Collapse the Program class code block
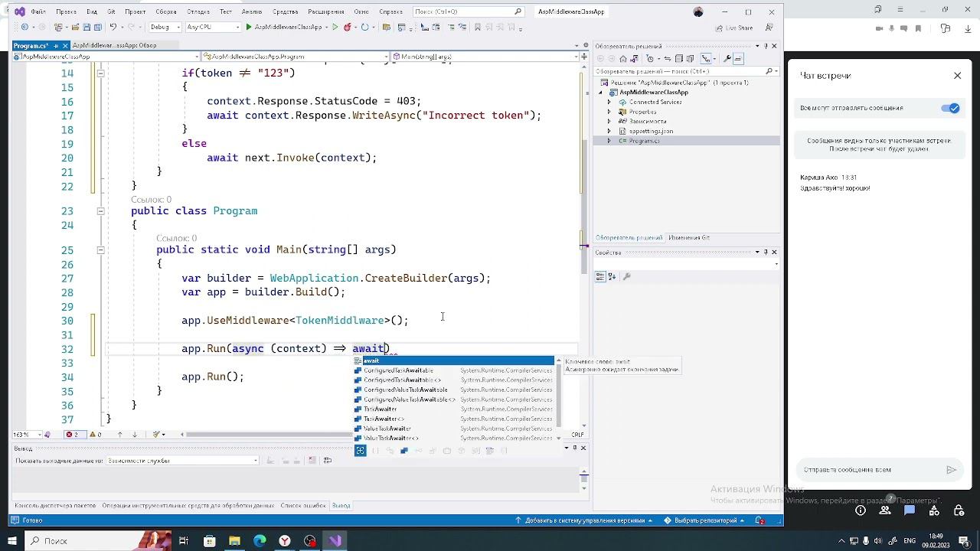 [100, 211]
